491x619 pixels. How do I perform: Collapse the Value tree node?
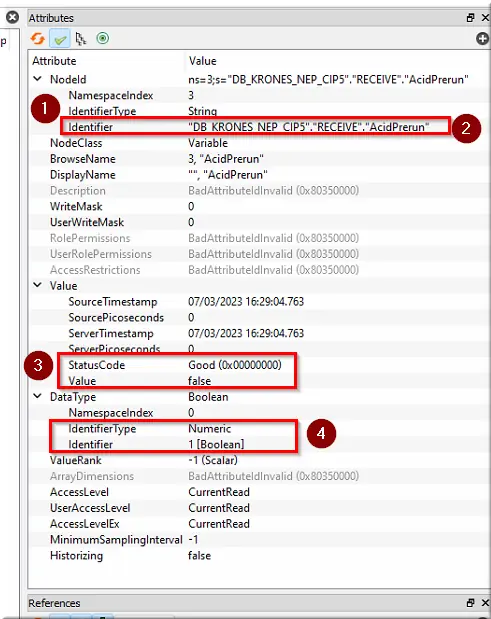(x=37, y=285)
